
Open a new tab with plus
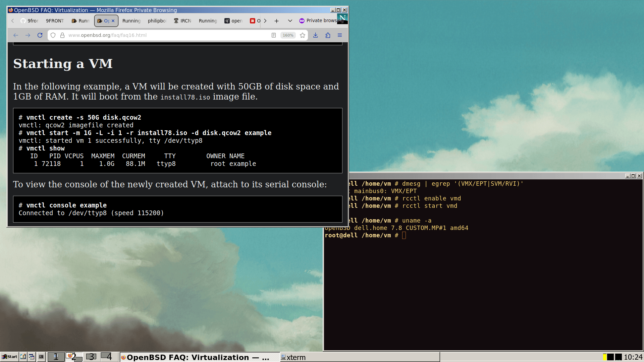276,21
